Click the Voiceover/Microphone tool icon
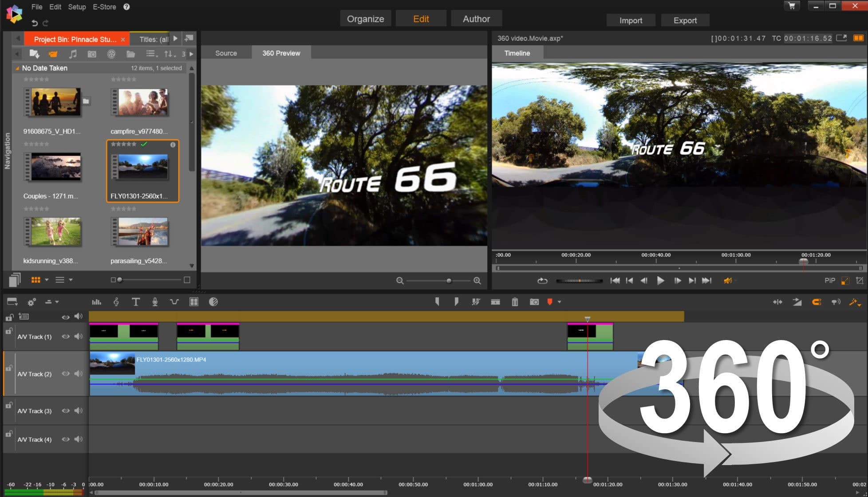The width and height of the screenshot is (868, 497). [154, 301]
